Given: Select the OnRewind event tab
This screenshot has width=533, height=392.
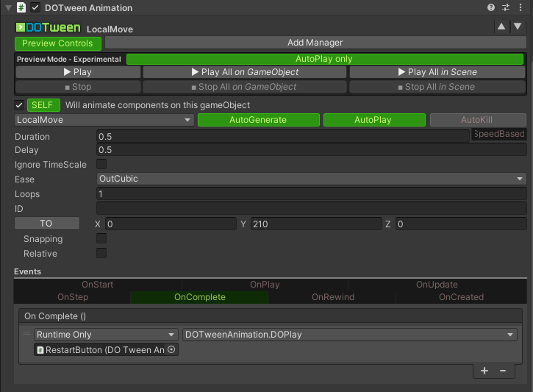Looking at the screenshot, I should (333, 297).
